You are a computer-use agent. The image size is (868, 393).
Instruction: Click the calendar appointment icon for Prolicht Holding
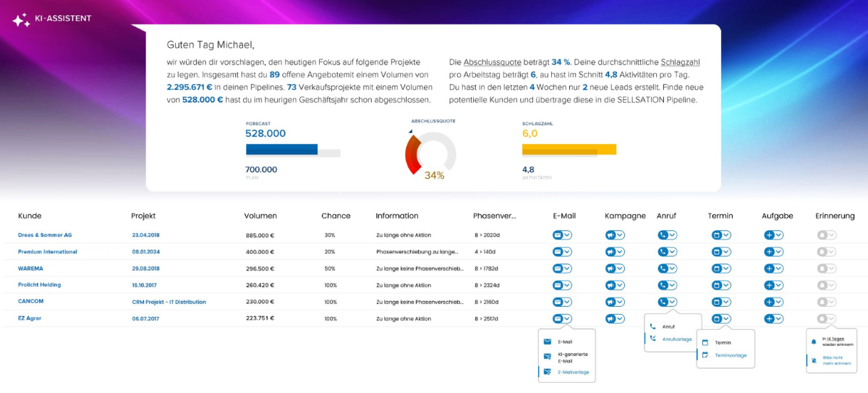[x=716, y=285]
